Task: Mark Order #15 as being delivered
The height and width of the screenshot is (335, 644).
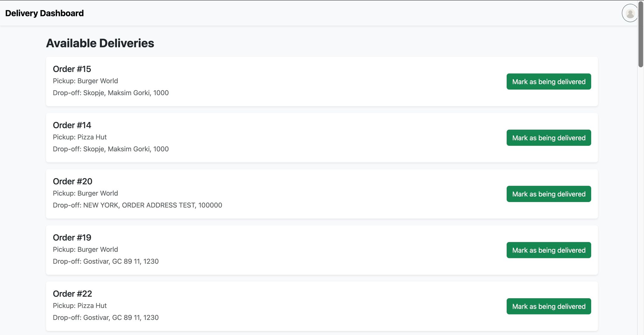Action: (x=548, y=82)
